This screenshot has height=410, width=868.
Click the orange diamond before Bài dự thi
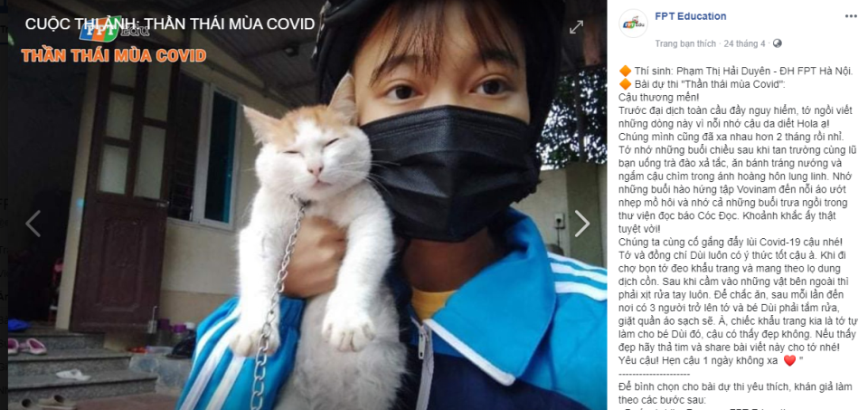click(625, 84)
